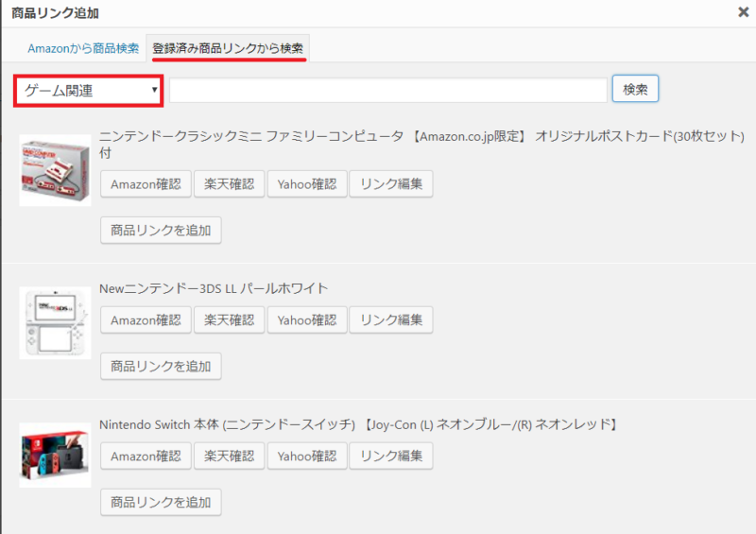The image size is (756, 534).
Task: Click 楽天確認 for Nintendo Switch 本体
Action: tap(229, 456)
